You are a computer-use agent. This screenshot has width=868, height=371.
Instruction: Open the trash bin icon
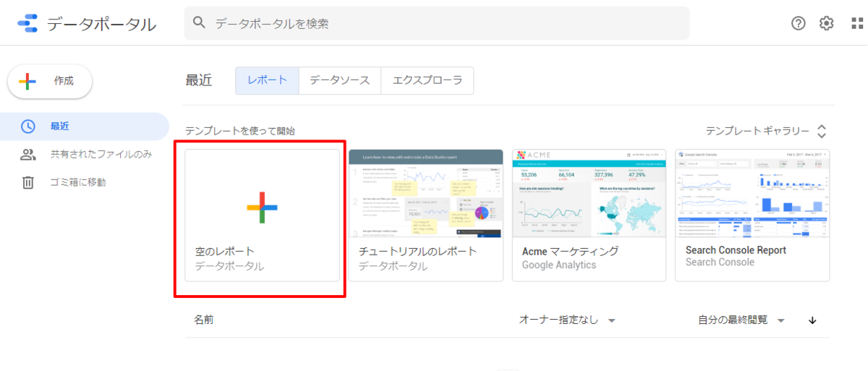click(x=27, y=182)
